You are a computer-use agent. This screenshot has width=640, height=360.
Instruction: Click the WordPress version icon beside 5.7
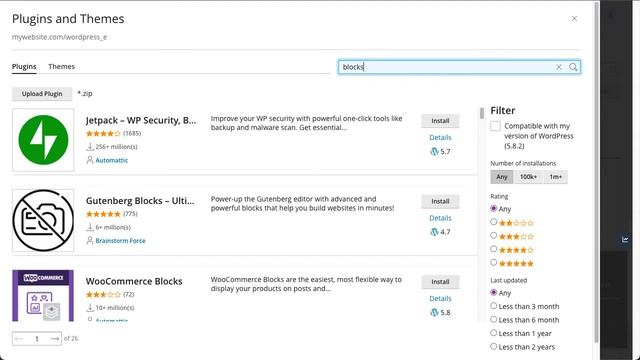click(434, 151)
